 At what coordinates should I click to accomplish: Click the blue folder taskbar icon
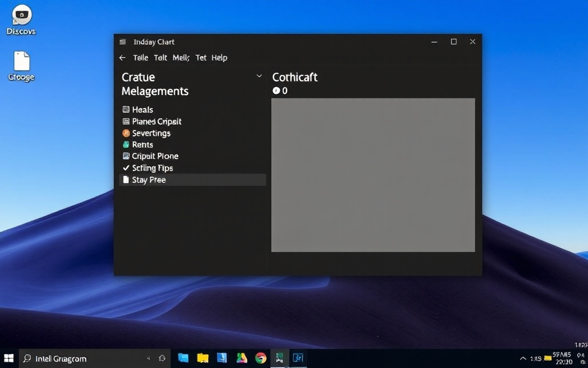(183, 358)
